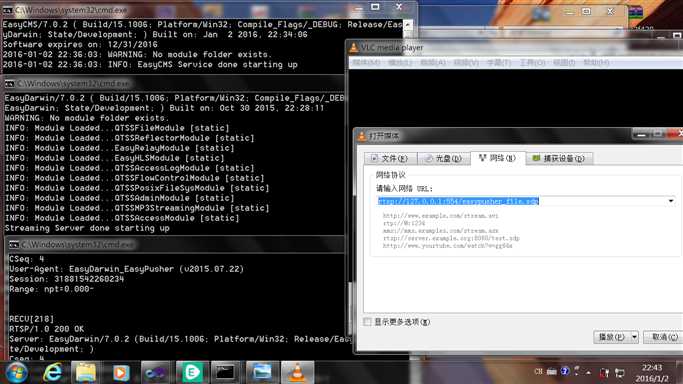This screenshot has height=384, width=683.
Task: Click 'Session: 31881542260234' console line
Action: [66, 279]
